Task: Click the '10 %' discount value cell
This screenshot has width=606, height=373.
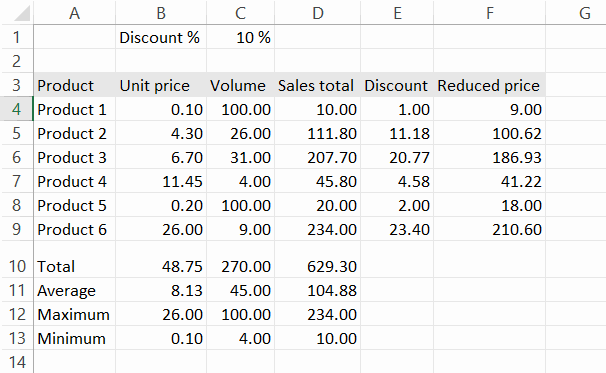Action: coord(240,37)
